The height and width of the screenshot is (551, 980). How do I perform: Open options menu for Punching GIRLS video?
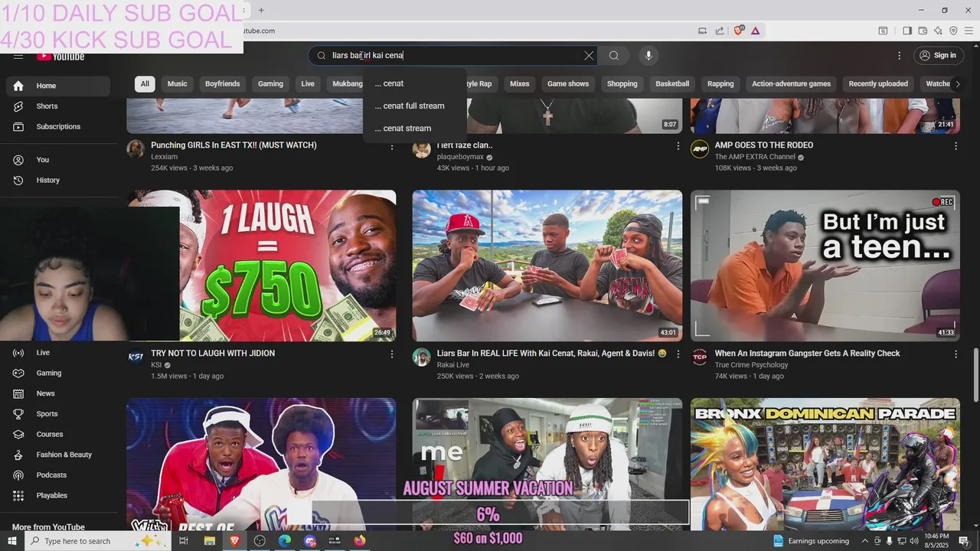click(392, 145)
